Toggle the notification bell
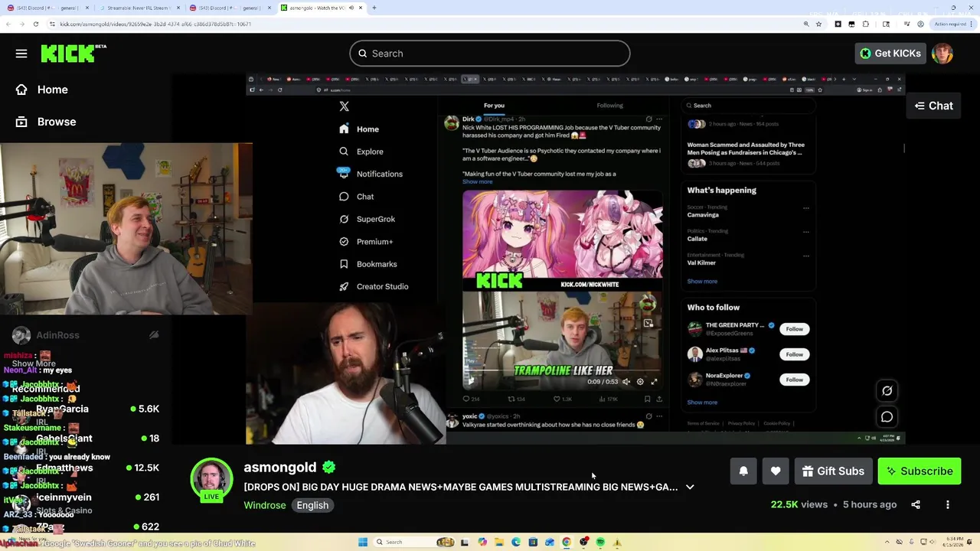The height and width of the screenshot is (551, 980). coord(743,471)
